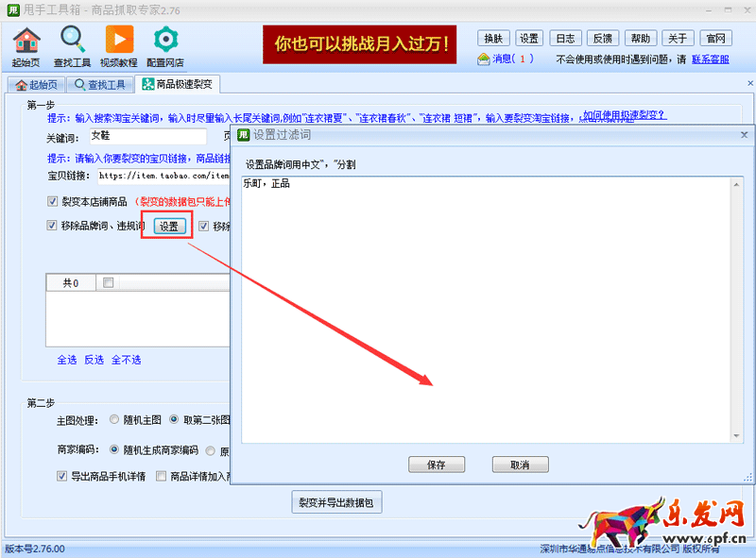Select 随机生成商家编码 radio option
The image size is (756, 558).
(x=114, y=450)
